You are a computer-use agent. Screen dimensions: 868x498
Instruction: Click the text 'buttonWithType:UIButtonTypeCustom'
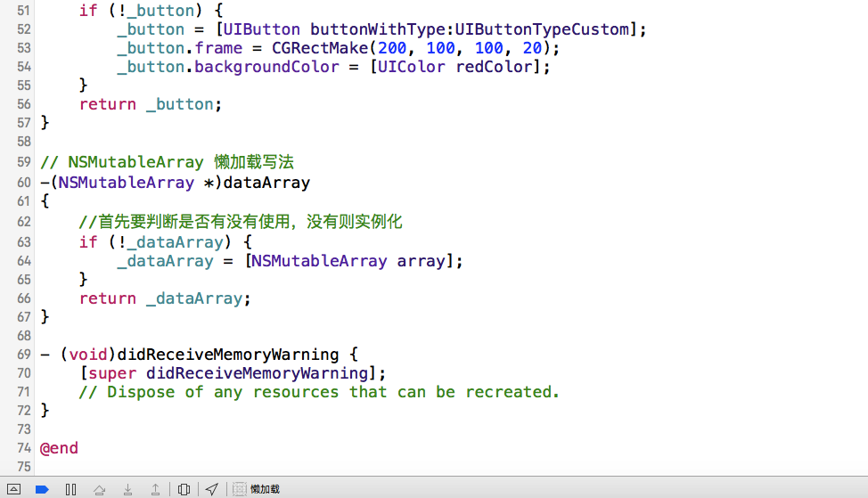coord(470,29)
